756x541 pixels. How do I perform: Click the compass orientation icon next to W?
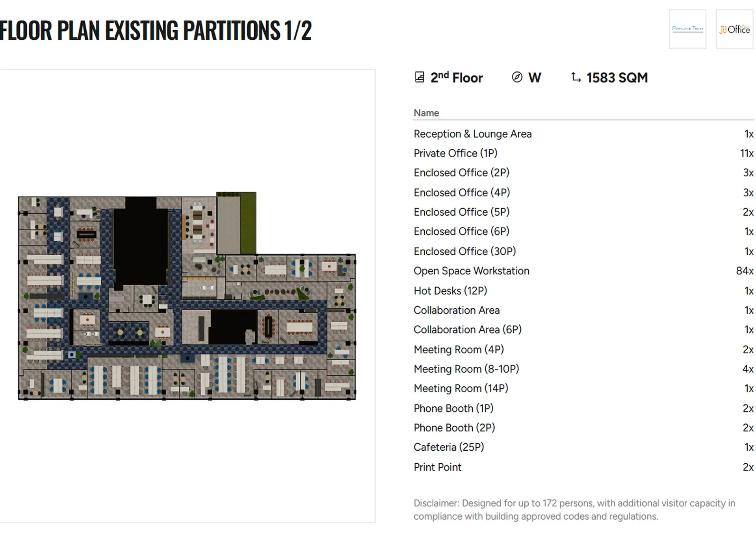[x=517, y=77]
